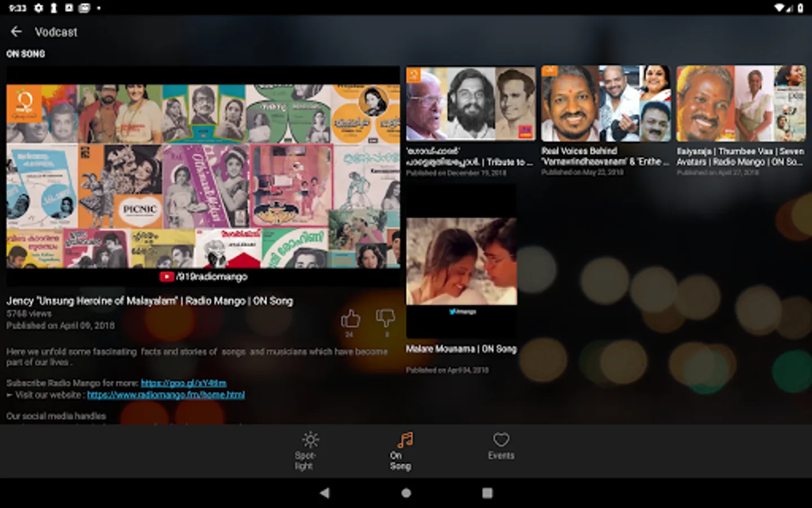Open the Ilaiyaraja Seven Avatars video thumbnail
812x508 pixels.
(x=741, y=104)
